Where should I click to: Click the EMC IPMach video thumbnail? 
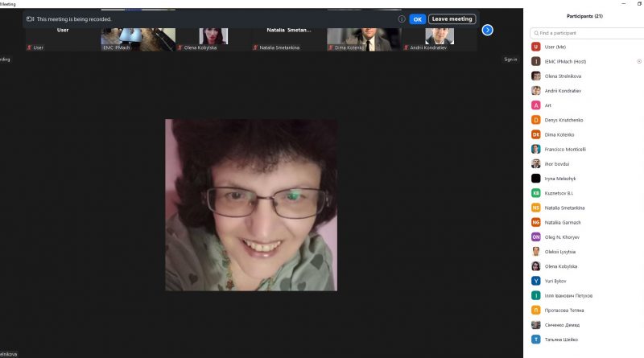tap(138, 35)
